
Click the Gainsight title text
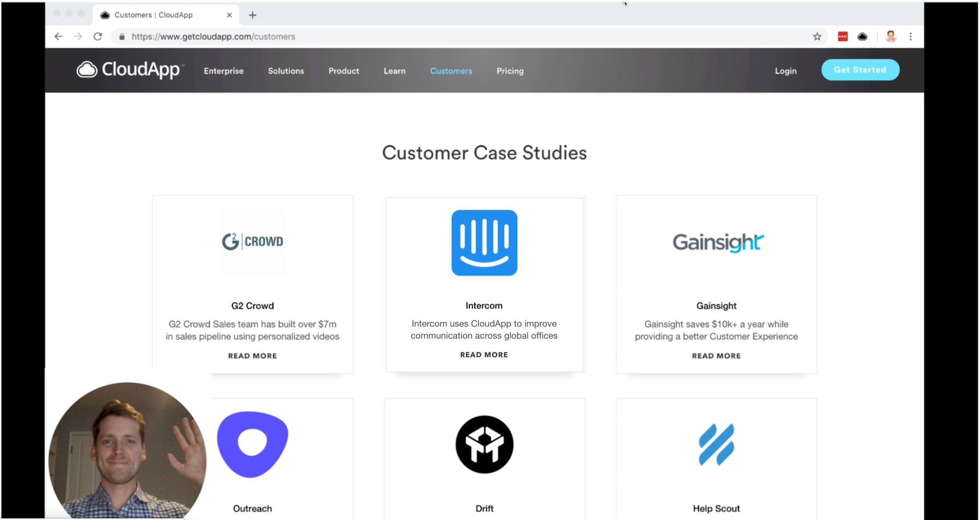[x=717, y=305]
